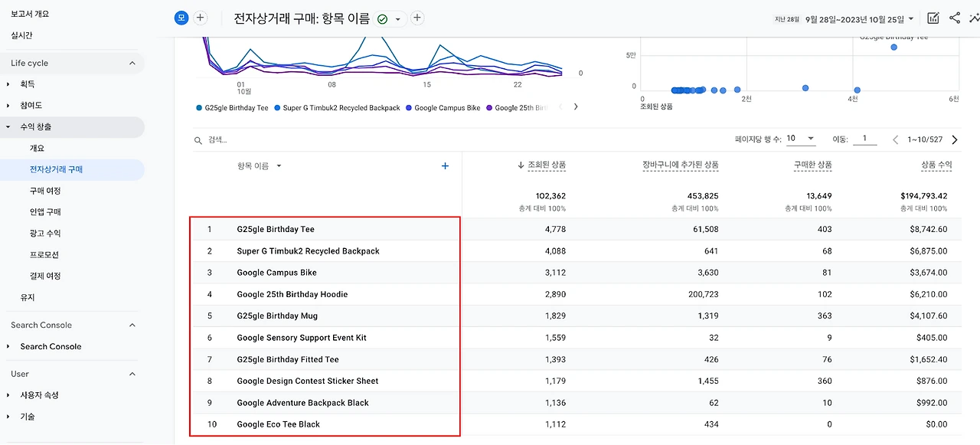Open the dropdown arrow next to the green check
This screenshot has width=980, height=445.
click(x=398, y=19)
